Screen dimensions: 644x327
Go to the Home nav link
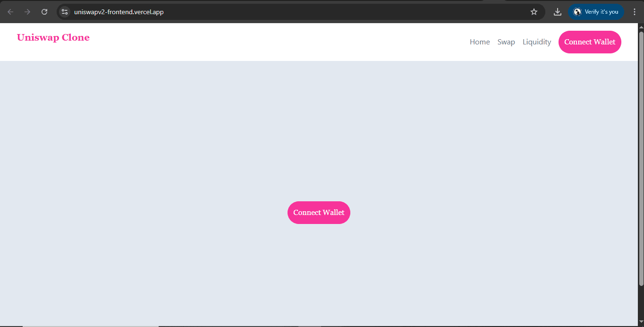click(480, 42)
